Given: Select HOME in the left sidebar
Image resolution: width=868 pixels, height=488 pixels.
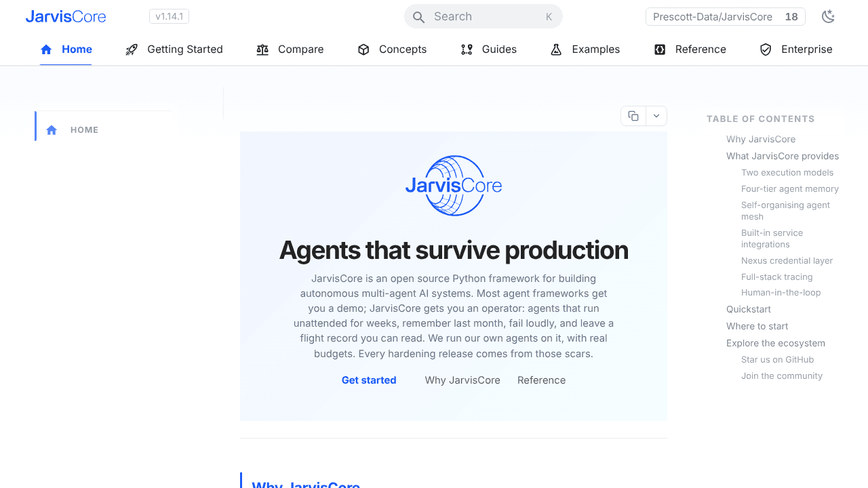Looking at the screenshot, I should tap(84, 130).
